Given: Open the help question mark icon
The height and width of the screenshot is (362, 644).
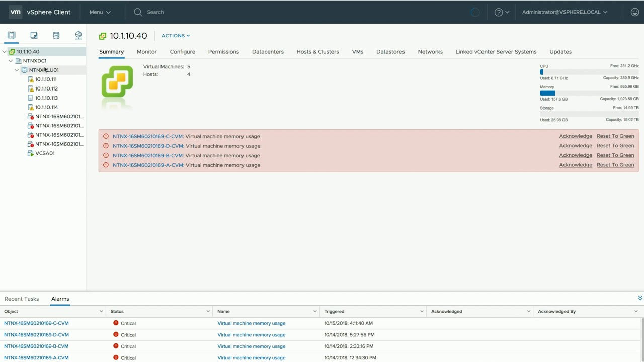Looking at the screenshot, I should (499, 12).
